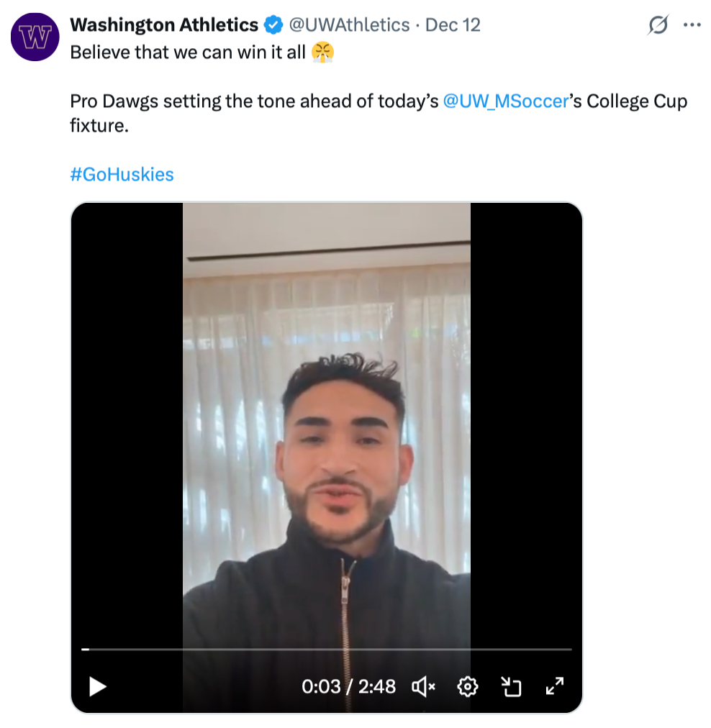The width and height of the screenshot is (711, 728).
Task: Open the @UW_MSoccer mention link
Action: 506,101
